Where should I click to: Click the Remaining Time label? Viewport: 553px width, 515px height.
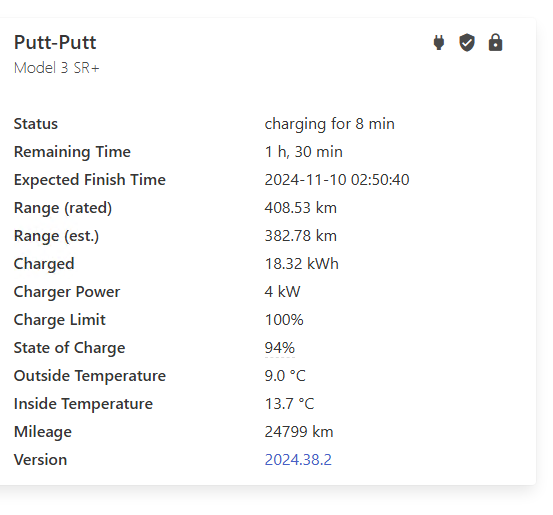tap(72, 152)
